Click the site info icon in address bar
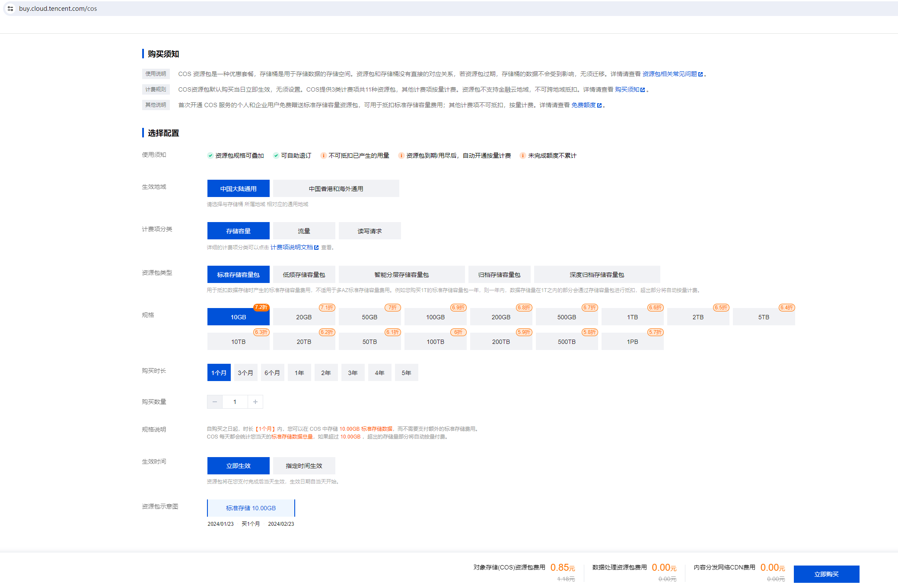 pyautogui.click(x=10, y=9)
